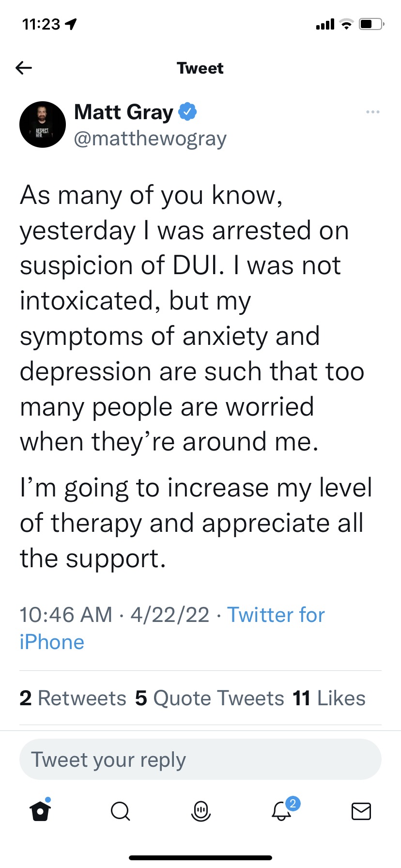Tap the tweet timestamp 10:46 AM
Image resolution: width=401 pixels, height=868 pixels.
coord(66,615)
